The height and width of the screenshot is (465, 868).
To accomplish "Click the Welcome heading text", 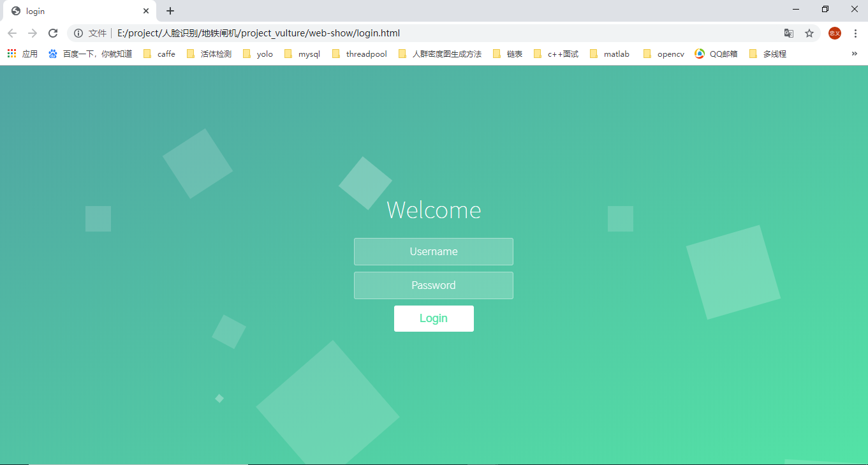I will tap(434, 210).
